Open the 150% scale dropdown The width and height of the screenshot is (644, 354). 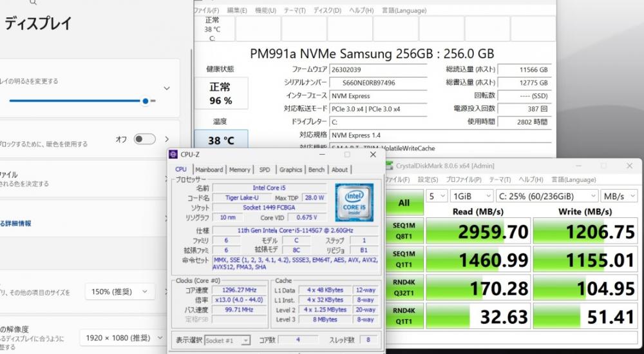[x=120, y=291]
